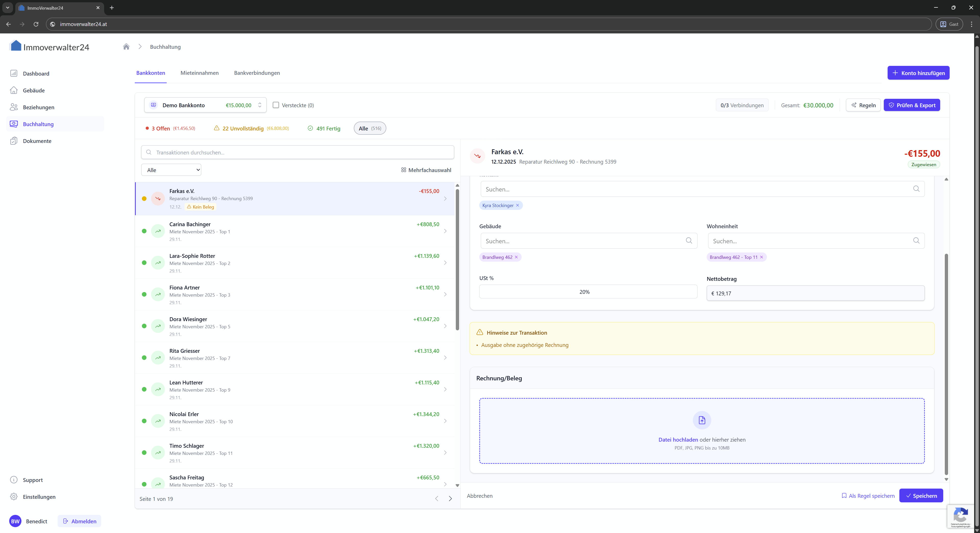Click the home breadcrumb icon
The height and width of the screenshot is (533, 980).
tap(126, 46)
